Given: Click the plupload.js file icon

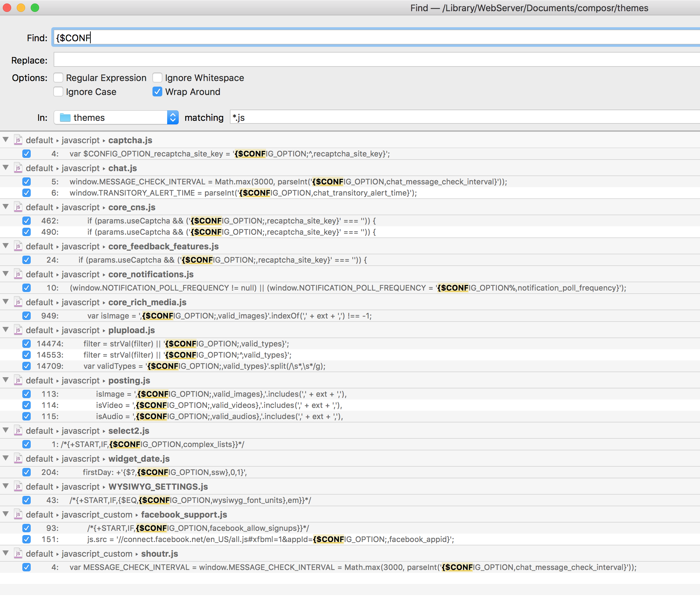Looking at the screenshot, I should [x=18, y=330].
